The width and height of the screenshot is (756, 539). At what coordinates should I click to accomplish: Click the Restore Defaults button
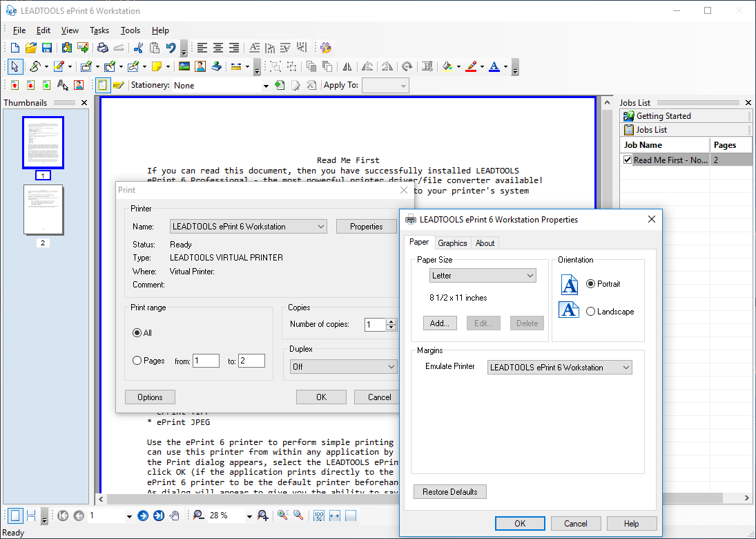pyautogui.click(x=449, y=491)
